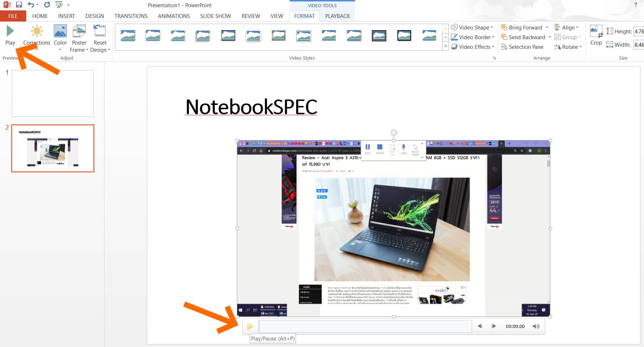The image size is (644, 347).
Task: Click Bring Forward button
Action: [522, 27]
